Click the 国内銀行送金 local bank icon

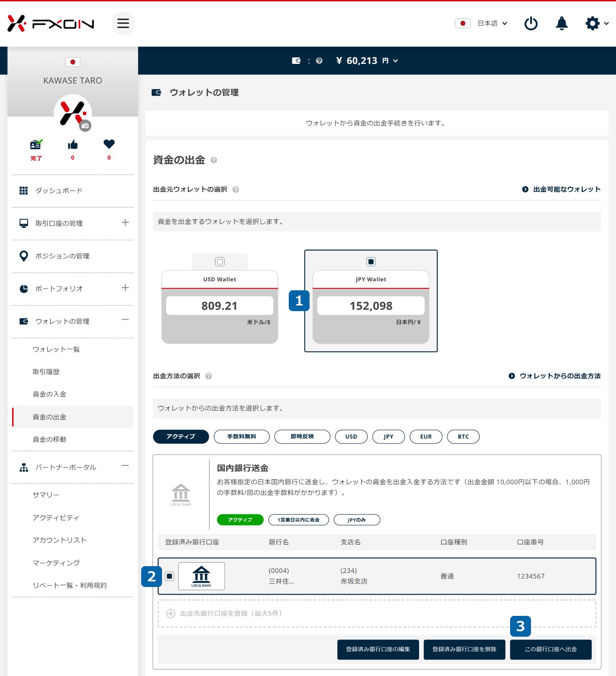point(181,494)
